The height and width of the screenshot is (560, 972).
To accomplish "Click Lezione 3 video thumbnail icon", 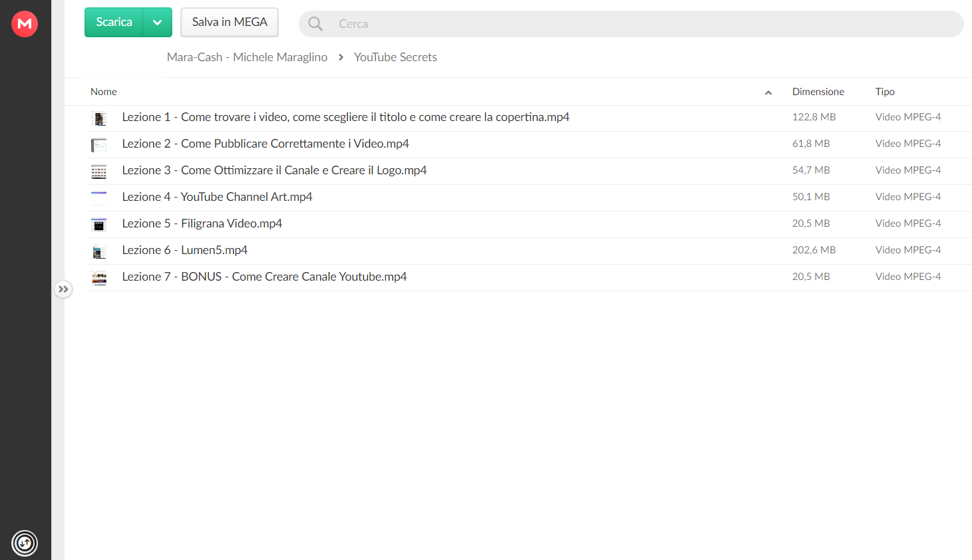I will pos(99,172).
